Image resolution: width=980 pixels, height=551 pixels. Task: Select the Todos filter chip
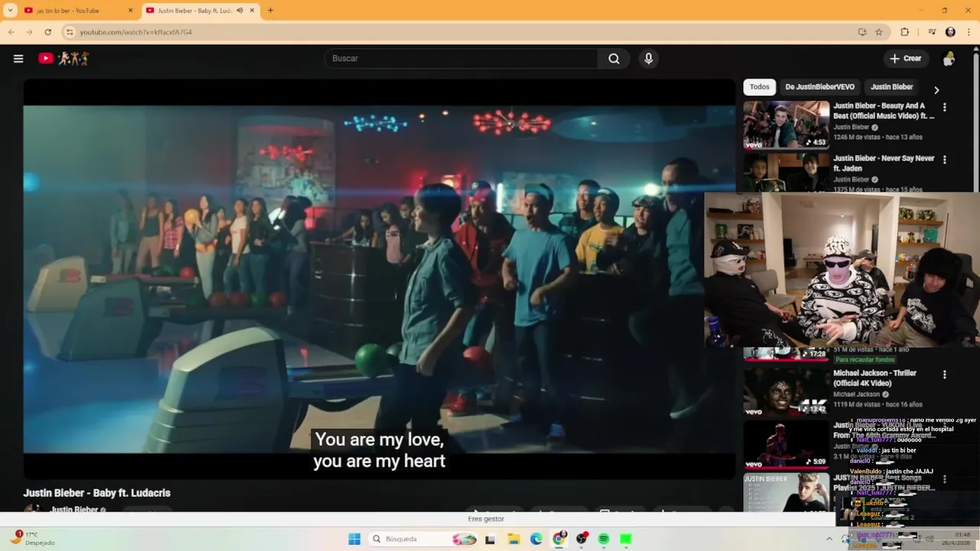tap(759, 87)
